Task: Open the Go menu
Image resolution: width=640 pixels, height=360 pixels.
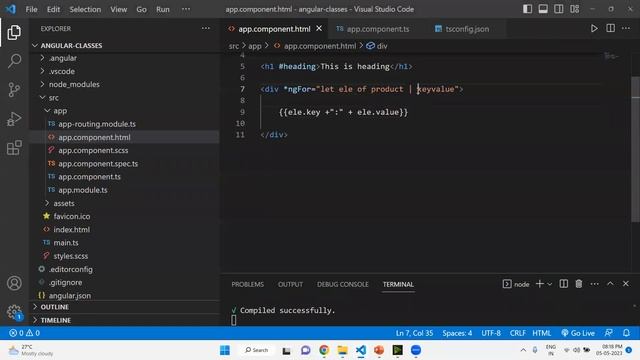Action: pyautogui.click(x=142, y=9)
